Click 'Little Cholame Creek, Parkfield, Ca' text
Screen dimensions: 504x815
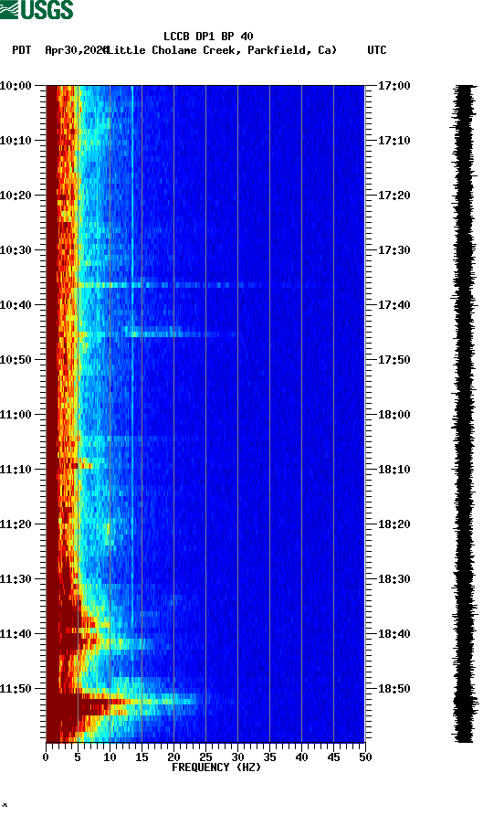point(221,50)
